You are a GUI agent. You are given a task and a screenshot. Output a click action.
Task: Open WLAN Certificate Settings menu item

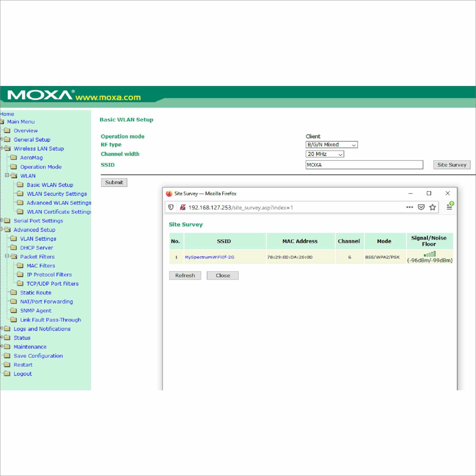(x=59, y=212)
